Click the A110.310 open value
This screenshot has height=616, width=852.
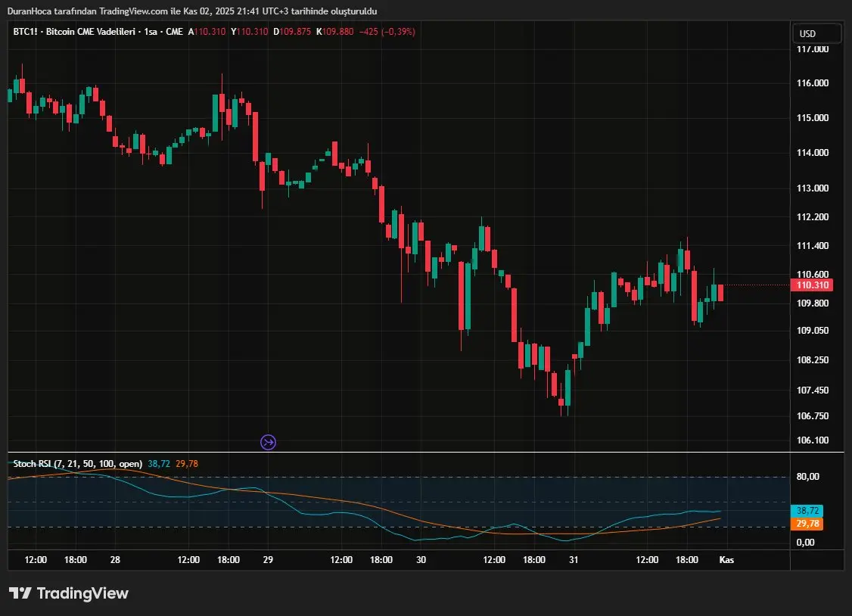coord(207,32)
